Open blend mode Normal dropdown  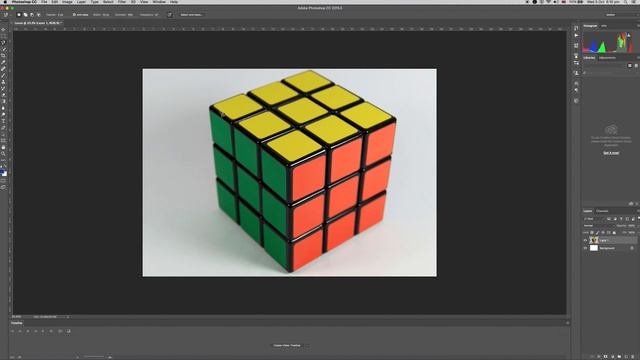[x=599, y=226]
